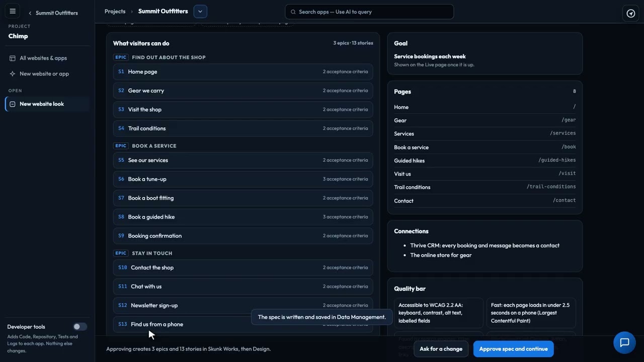Click the /contact page path
Screen dimensions: 644x362
564,200
